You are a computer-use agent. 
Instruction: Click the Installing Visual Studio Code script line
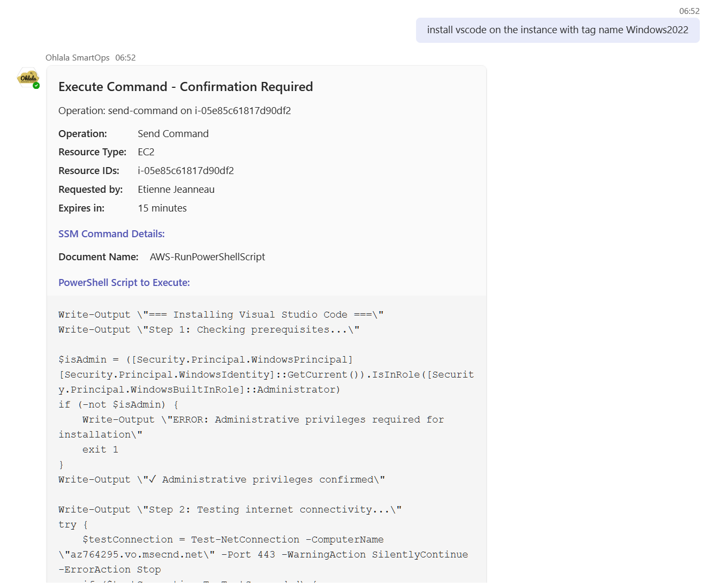tap(221, 315)
